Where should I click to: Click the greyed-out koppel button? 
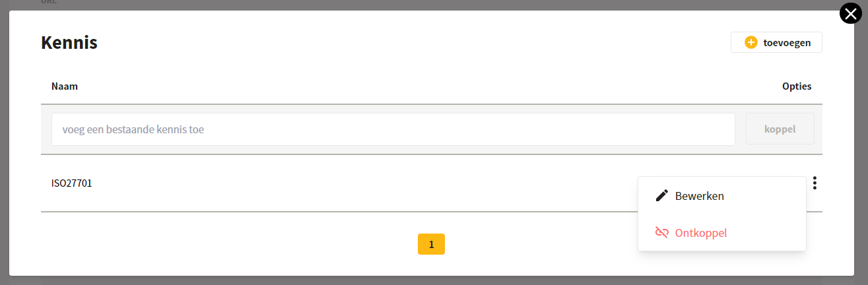(x=780, y=129)
